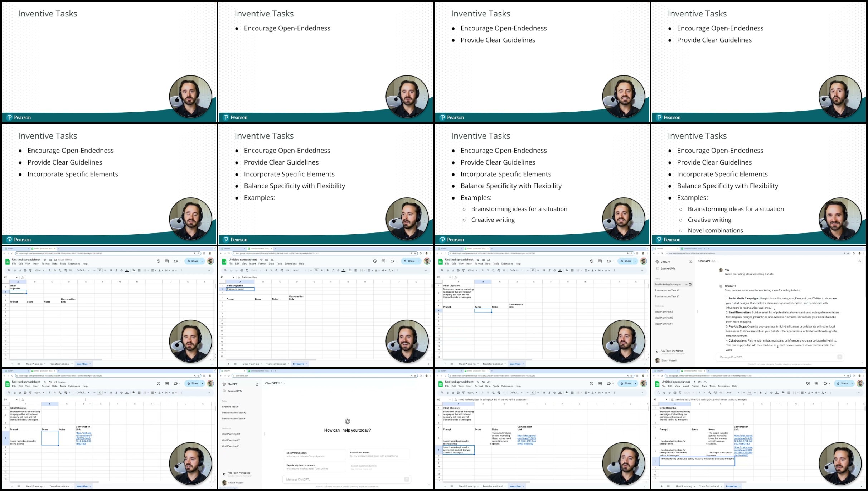
Task: Click print icon in sheet with A7 selected
Action: coord(675,393)
